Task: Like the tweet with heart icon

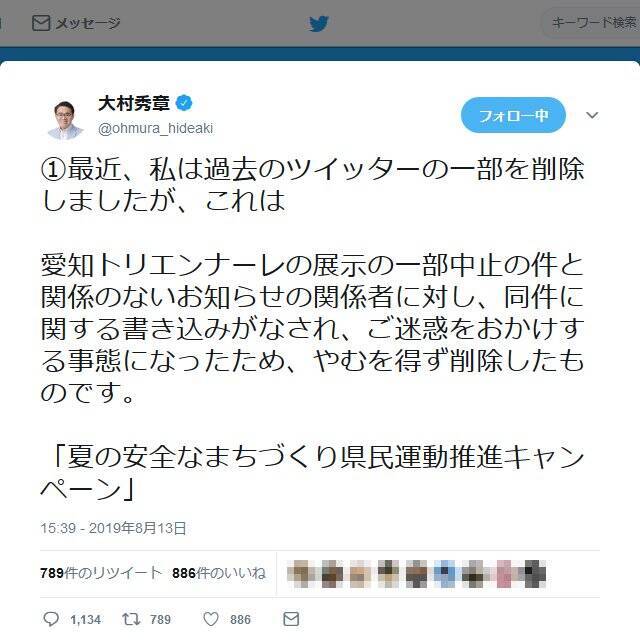Action: tap(211, 619)
